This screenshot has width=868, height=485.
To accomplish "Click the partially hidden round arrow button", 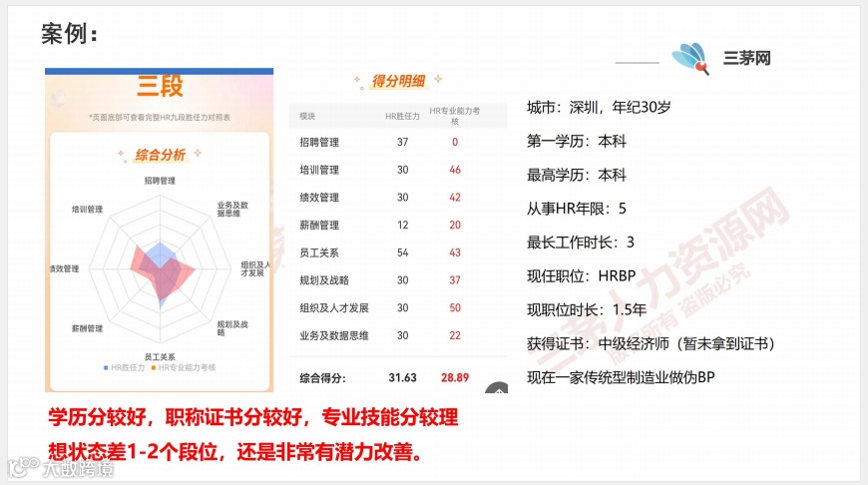I will (497, 387).
